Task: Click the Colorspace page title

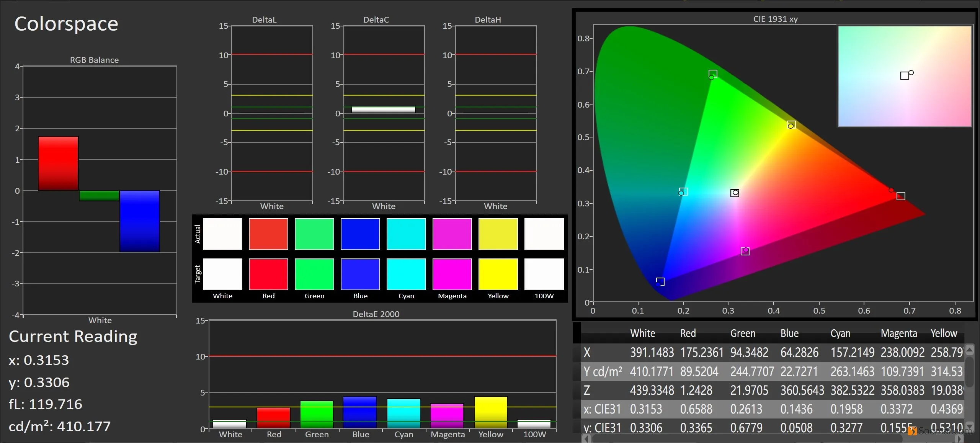Action: point(66,24)
